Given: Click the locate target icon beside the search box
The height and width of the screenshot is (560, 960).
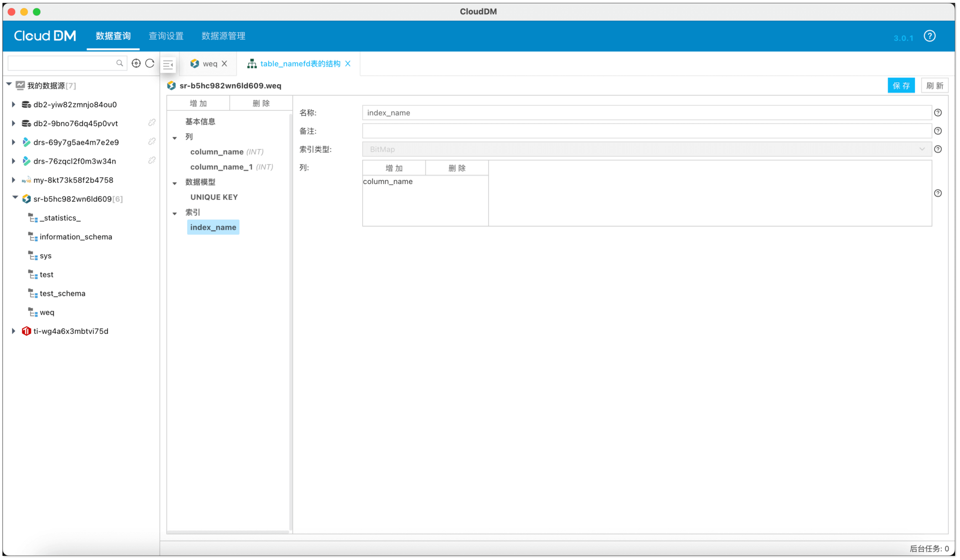Looking at the screenshot, I should coord(136,63).
